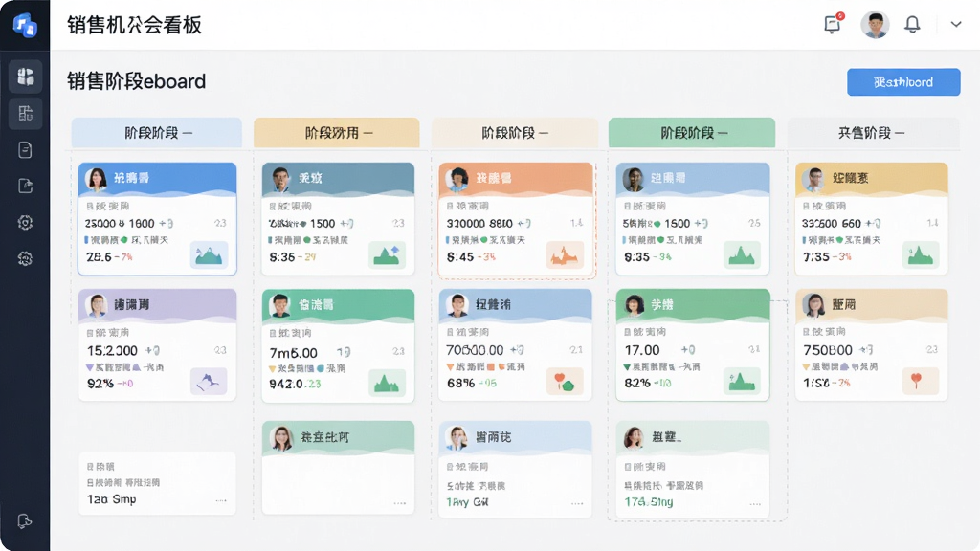Click the "1an Smp" text on the white card
Screen dimensions: 980x551
pos(111,499)
